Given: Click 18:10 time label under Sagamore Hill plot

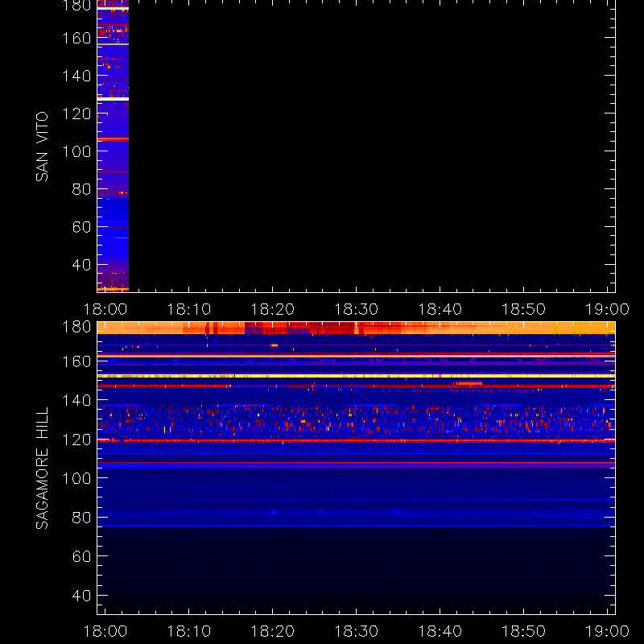Looking at the screenshot, I should tap(189, 631).
